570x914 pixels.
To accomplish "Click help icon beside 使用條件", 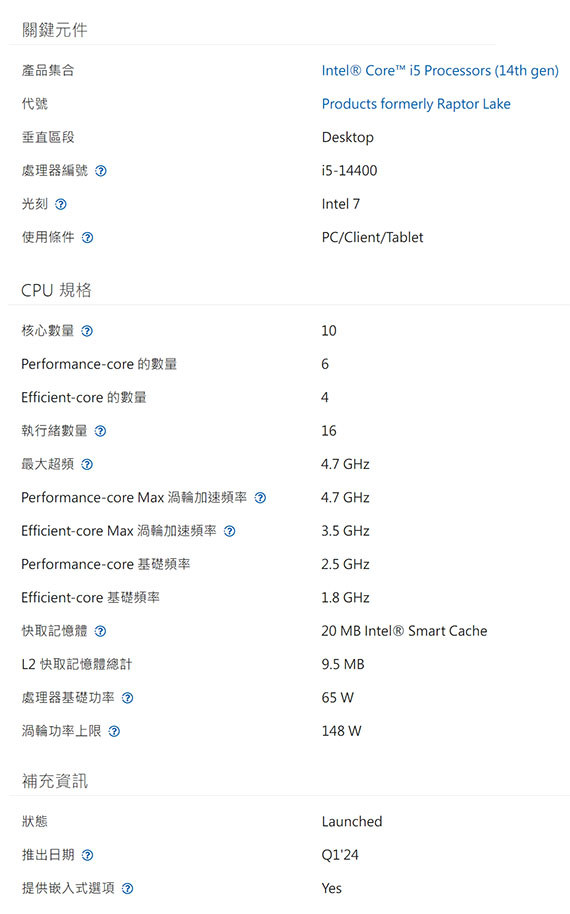I will pos(87,237).
